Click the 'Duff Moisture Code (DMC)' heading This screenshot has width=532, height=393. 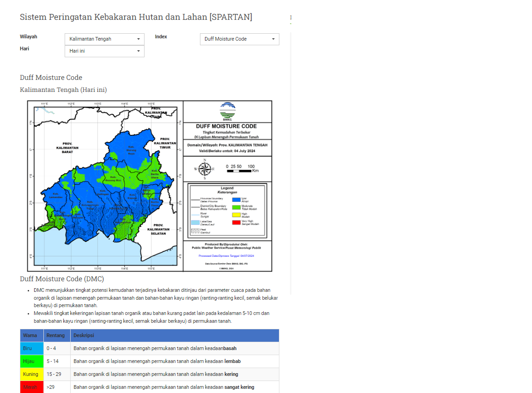[62, 279]
